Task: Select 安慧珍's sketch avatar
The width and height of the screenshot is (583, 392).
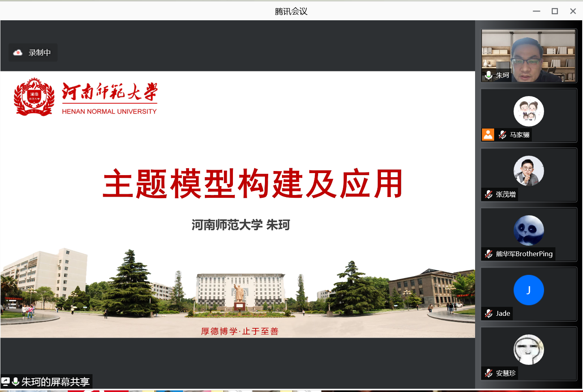Action: [528, 349]
